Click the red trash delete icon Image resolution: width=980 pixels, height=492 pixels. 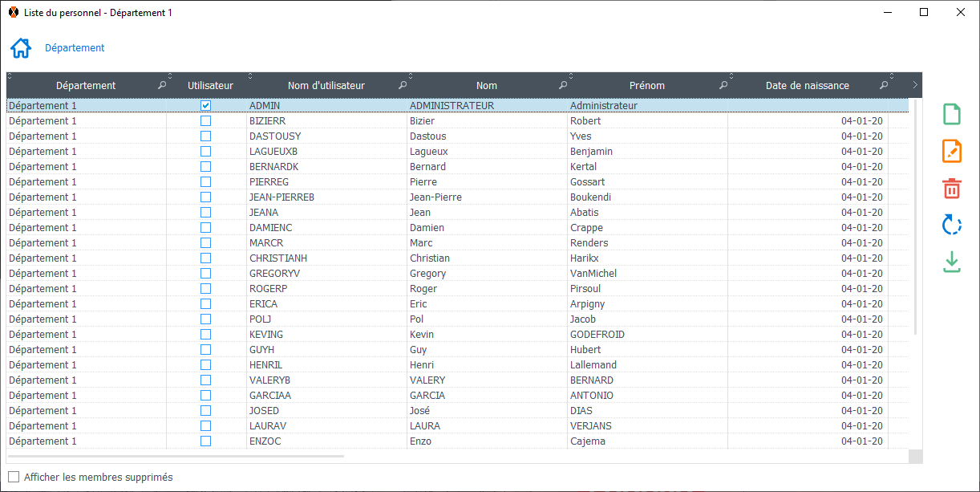tap(951, 189)
